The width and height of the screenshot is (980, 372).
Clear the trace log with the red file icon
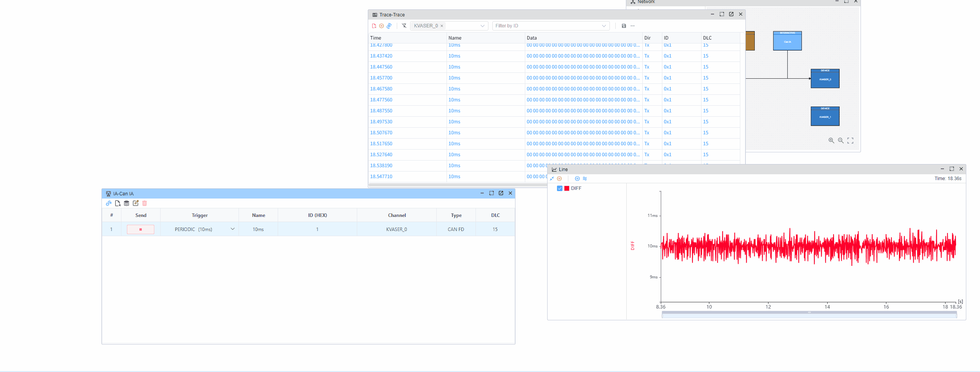point(374,26)
